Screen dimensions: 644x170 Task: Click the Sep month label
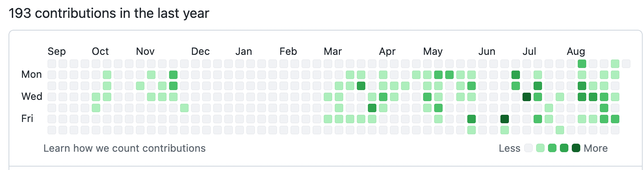click(56, 52)
